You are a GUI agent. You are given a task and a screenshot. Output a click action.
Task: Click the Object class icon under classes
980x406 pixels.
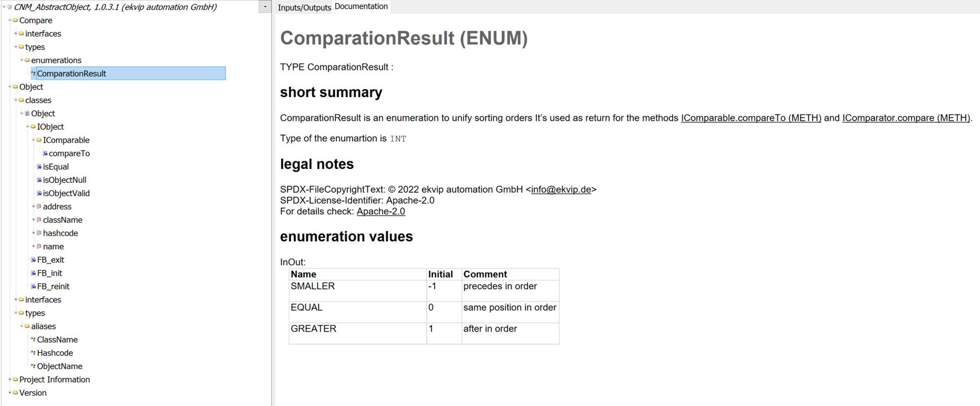[x=27, y=113]
